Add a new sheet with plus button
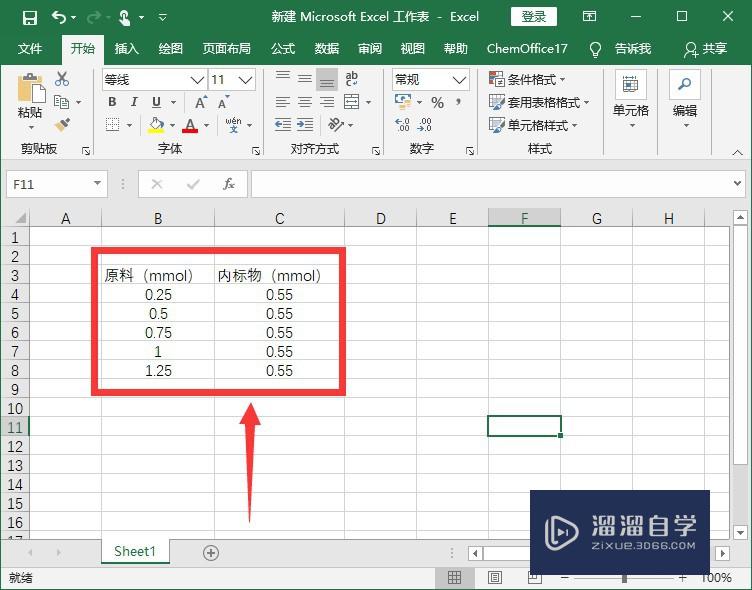Viewport: 752px width, 590px height. coord(211,553)
